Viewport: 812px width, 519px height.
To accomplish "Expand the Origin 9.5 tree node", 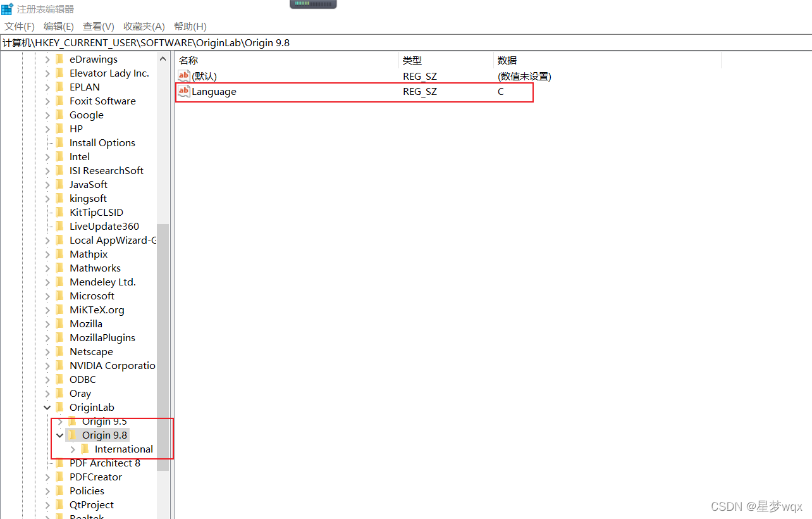I will (60, 422).
